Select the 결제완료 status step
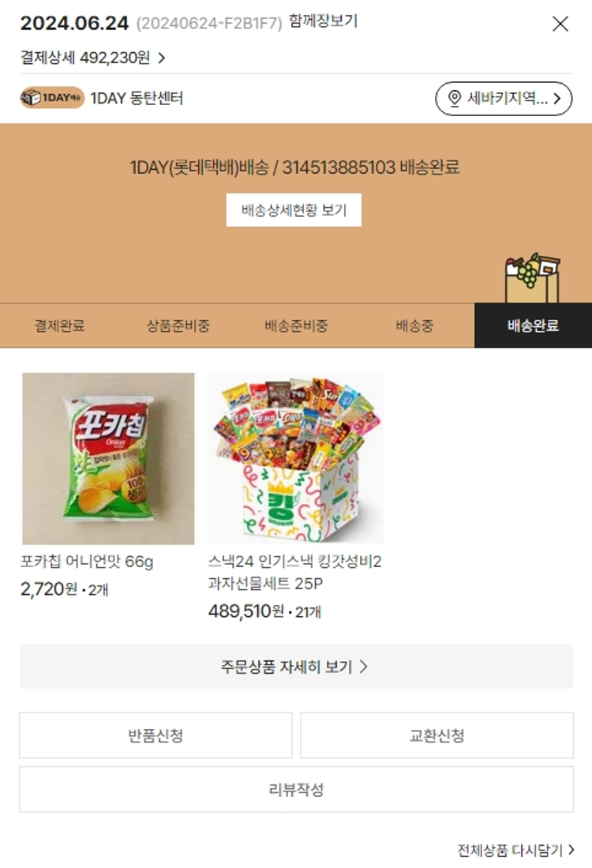This screenshot has width=592, height=868. (60, 325)
